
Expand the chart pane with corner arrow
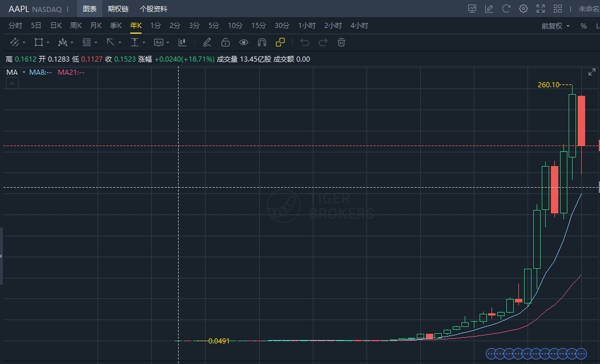click(x=592, y=72)
